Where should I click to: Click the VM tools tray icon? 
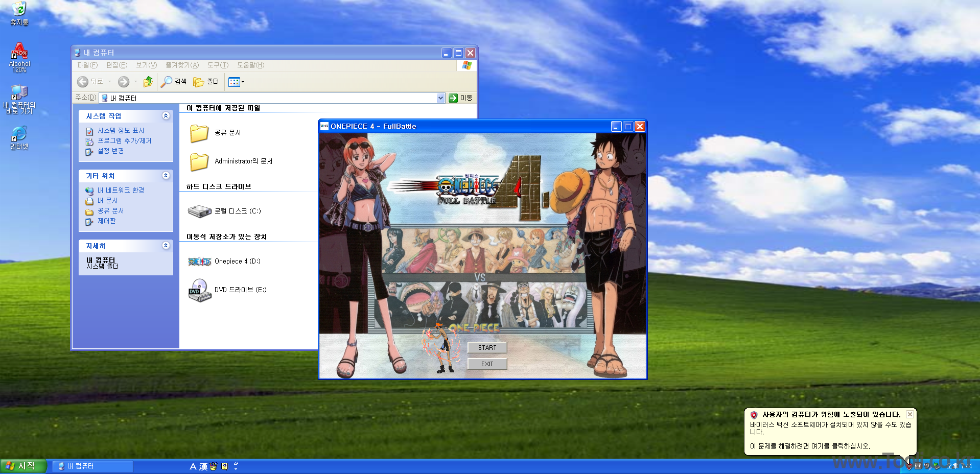pyautogui.click(x=918, y=466)
